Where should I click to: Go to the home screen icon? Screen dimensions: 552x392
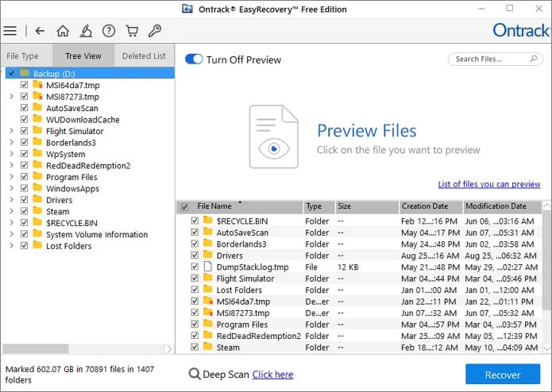coord(63,31)
